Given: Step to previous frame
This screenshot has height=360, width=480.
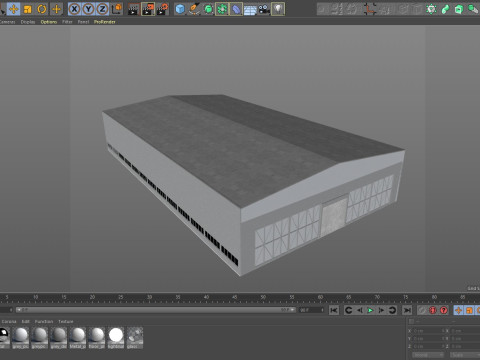Looking at the screenshot, I should (x=359, y=310).
